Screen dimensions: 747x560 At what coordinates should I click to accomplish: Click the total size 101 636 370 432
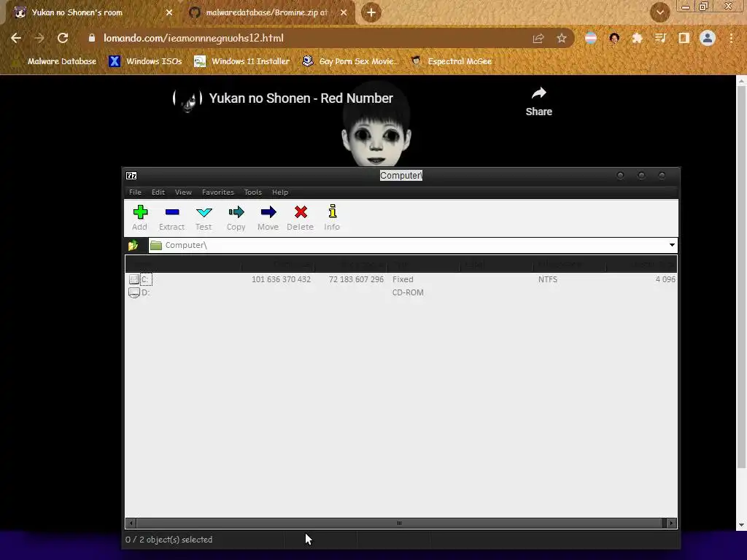click(281, 279)
